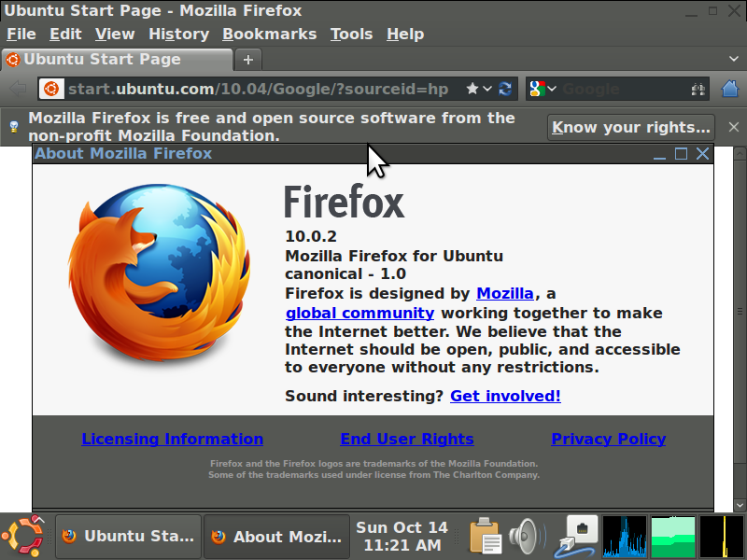The image size is (747, 560).
Task: Open the Ubuntu logo start menu
Action: 24,536
